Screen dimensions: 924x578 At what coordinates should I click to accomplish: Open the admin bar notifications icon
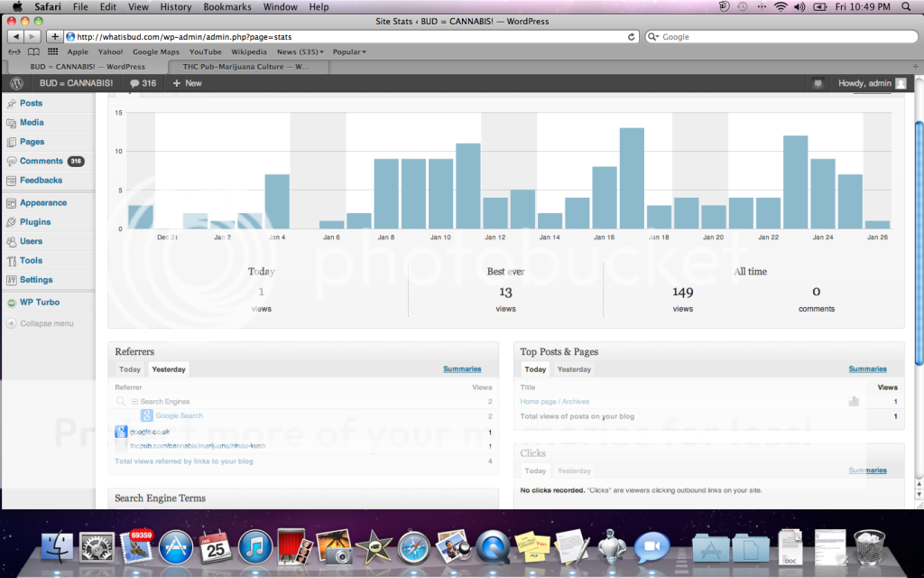[818, 83]
